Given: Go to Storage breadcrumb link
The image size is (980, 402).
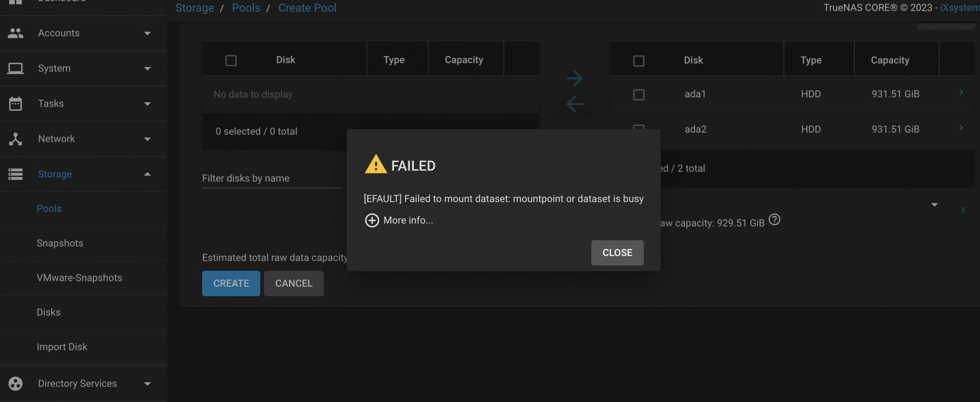Looking at the screenshot, I should coord(194,8).
